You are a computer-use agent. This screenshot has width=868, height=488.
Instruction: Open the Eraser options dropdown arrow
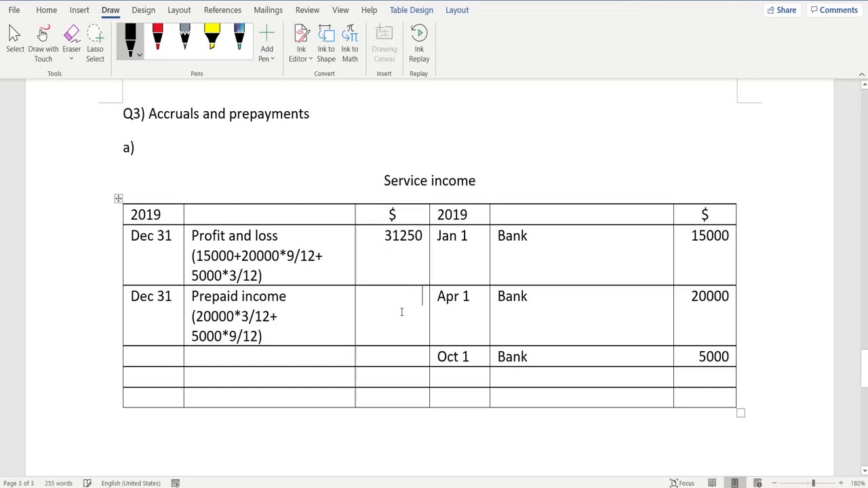tap(71, 58)
